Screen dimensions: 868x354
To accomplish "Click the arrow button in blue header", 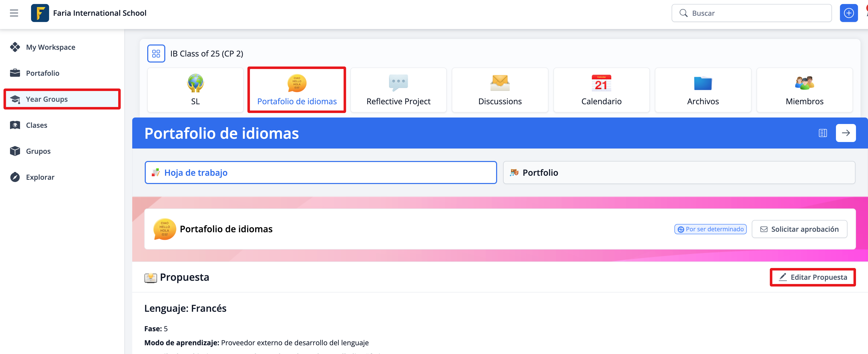I will click(845, 133).
